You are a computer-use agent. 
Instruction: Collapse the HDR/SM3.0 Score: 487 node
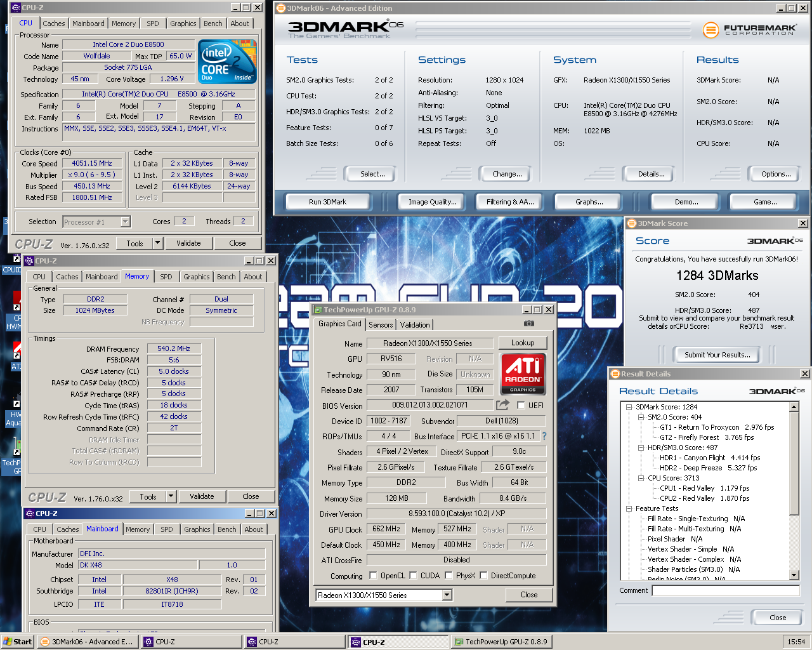(641, 448)
